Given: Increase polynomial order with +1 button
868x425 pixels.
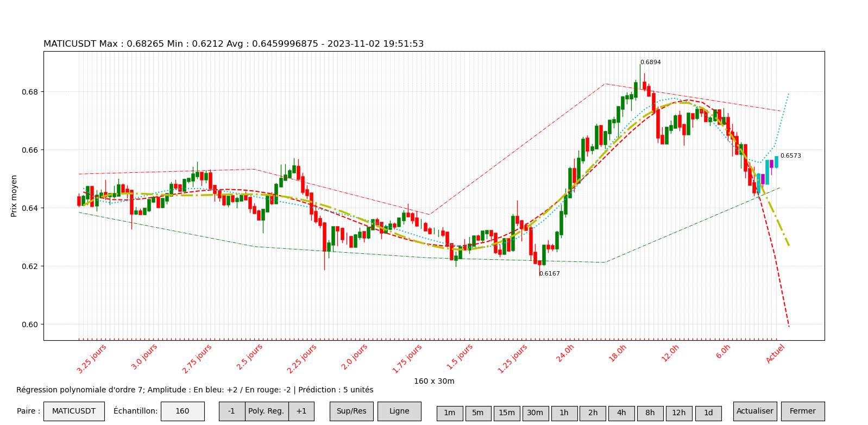Looking at the screenshot, I should (x=301, y=411).
